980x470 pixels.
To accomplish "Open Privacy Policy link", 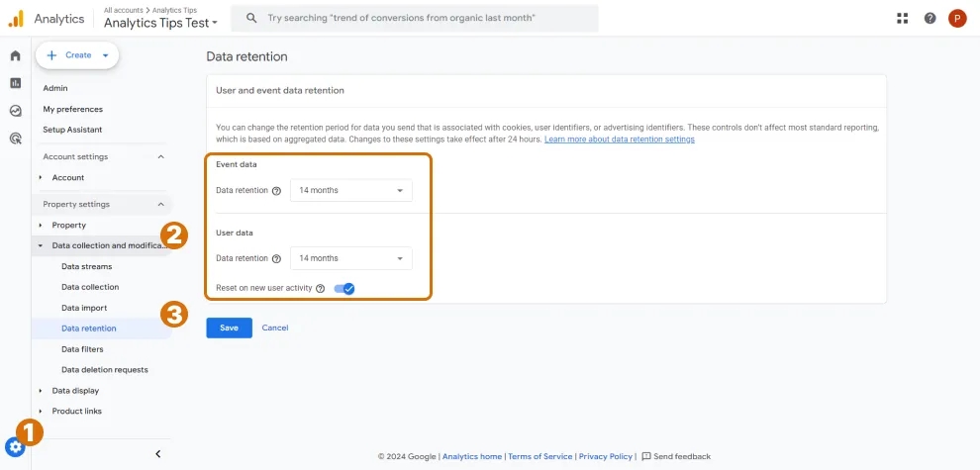I will (607, 456).
